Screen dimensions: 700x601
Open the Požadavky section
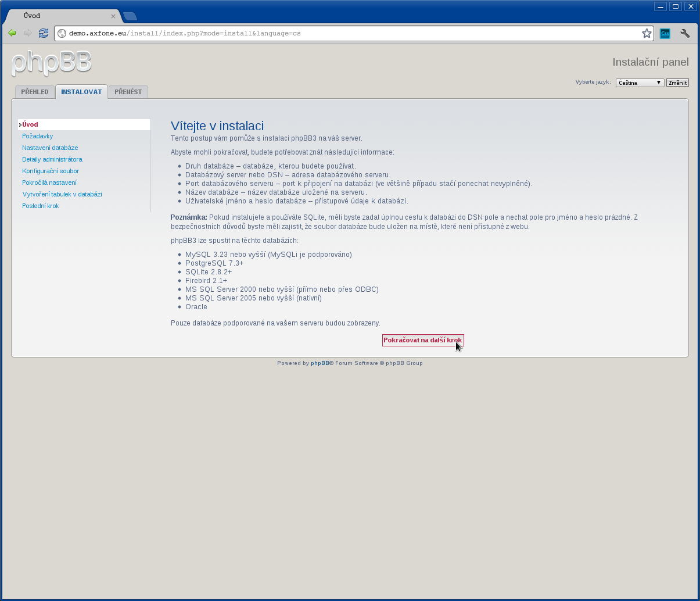coord(37,135)
